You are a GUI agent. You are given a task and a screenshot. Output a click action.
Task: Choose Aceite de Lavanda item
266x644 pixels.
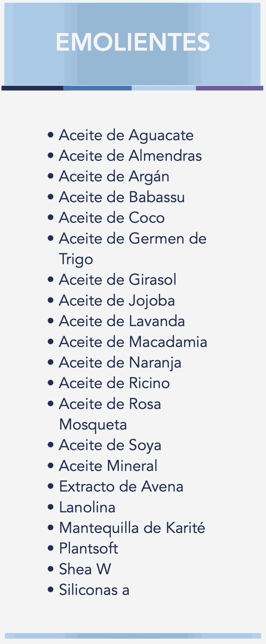(x=122, y=321)
